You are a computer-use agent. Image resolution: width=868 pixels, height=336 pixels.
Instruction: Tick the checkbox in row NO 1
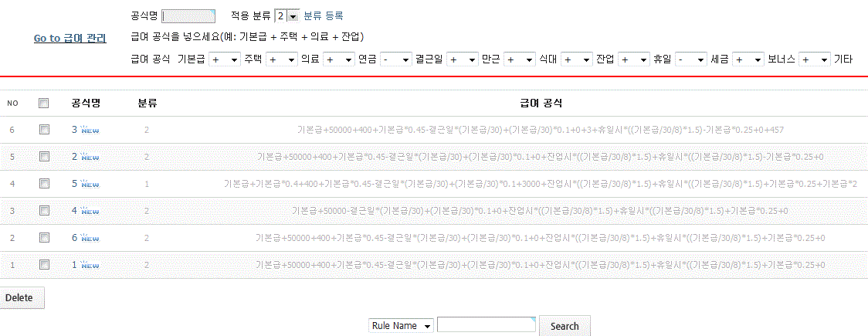(x=44, y=265)
